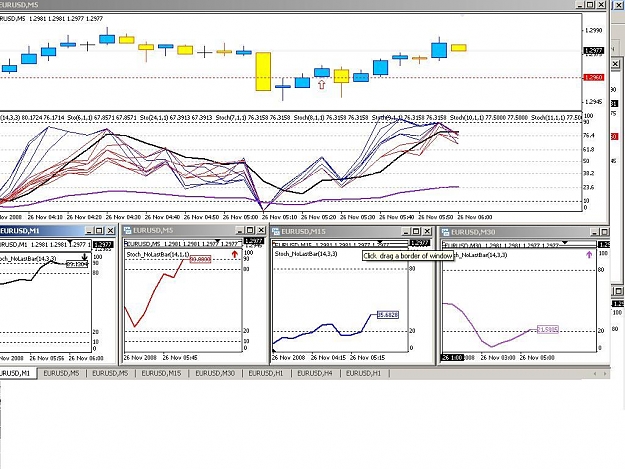Close the small EURUSD,M5 sub-window with red line
The width and height of the screenshot is (625, 469).
point(261,230)
